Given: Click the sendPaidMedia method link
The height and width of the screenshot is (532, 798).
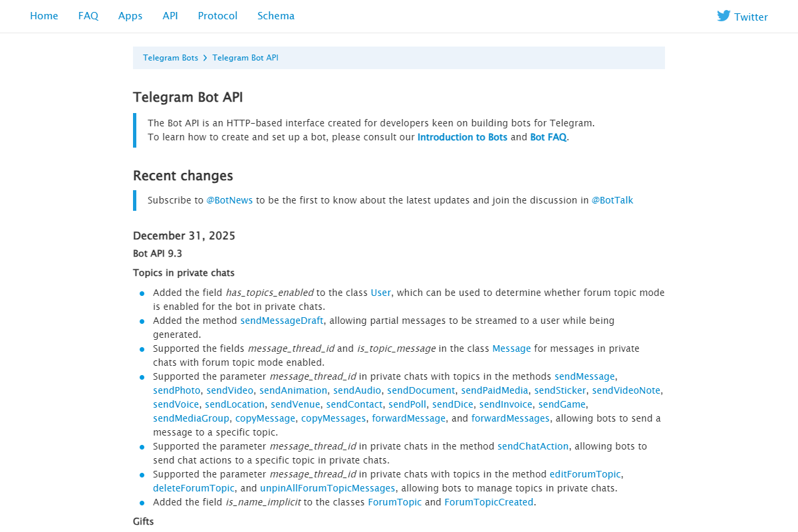Looking at the screenshot, I should 495,390.
